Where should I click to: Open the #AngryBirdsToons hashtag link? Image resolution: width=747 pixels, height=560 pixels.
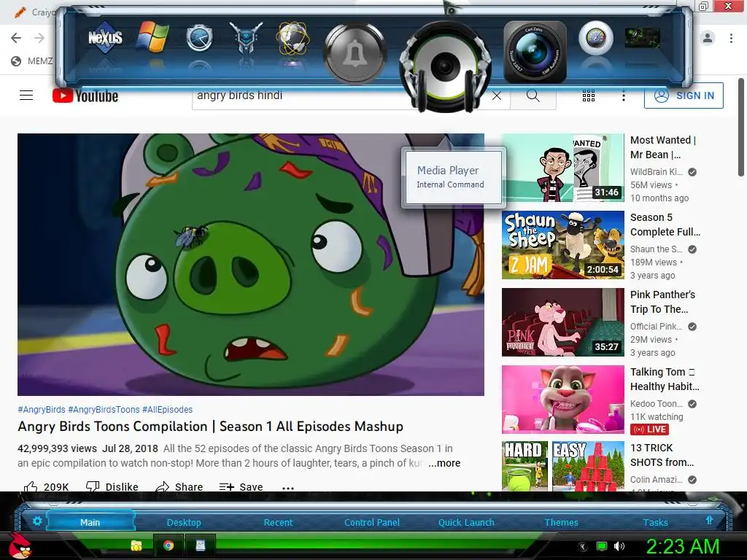(104, 410)
